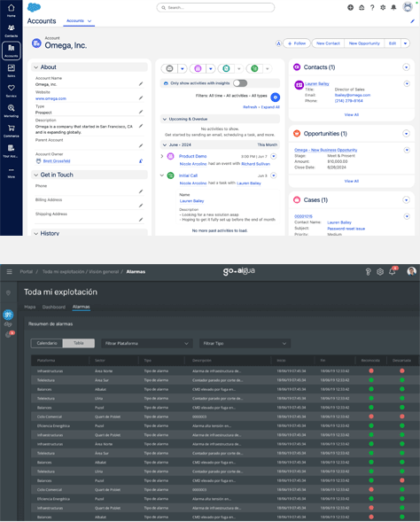The height and width of the screenshot is (522, 420).
Task: Collapse Upcoming & Overdue section
Action: tap(165, 119)
